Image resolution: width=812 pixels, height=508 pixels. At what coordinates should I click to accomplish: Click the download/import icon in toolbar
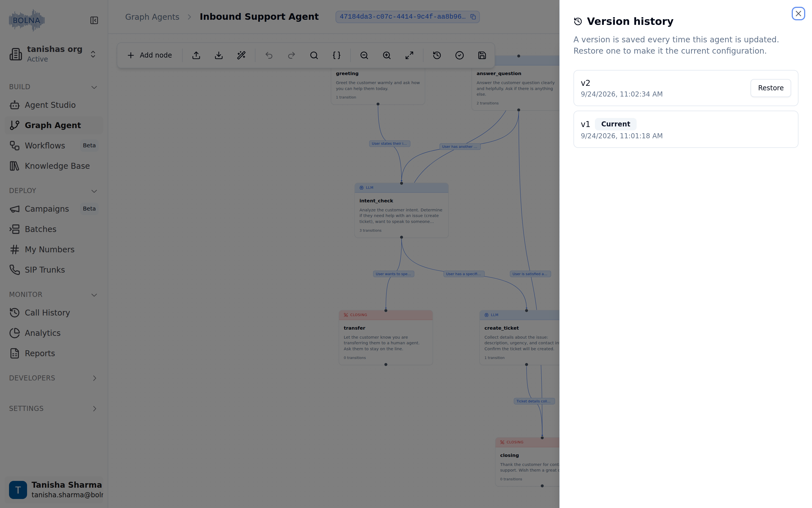(x=219, y=55)
